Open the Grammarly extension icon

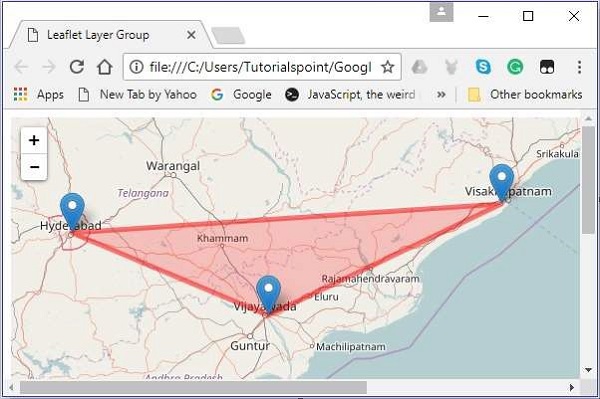515,67
